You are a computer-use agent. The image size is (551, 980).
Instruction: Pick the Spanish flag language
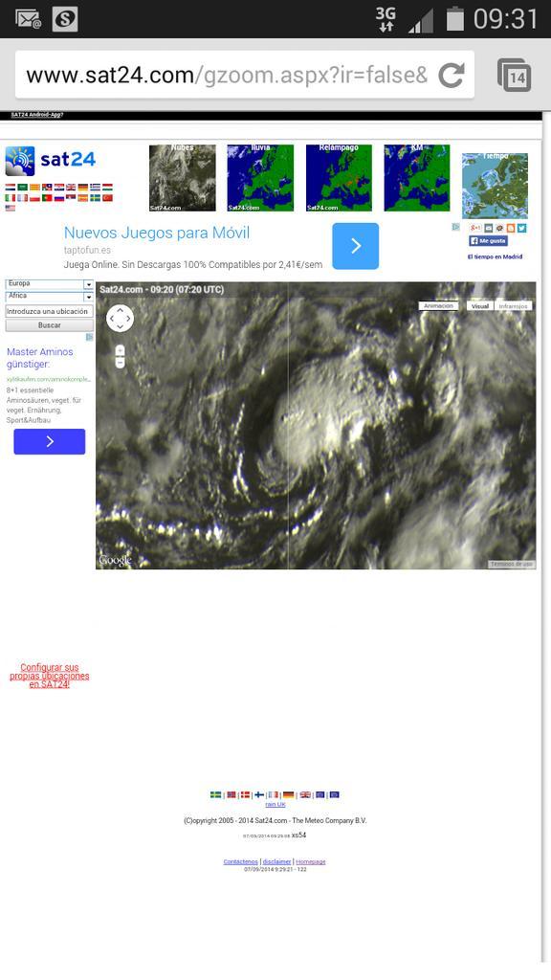[x=83, y=198]
